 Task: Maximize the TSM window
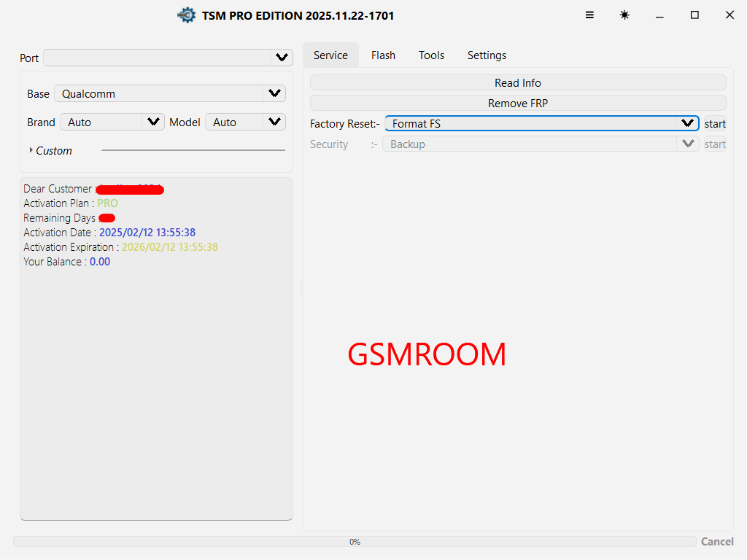(x=694, y=15)
